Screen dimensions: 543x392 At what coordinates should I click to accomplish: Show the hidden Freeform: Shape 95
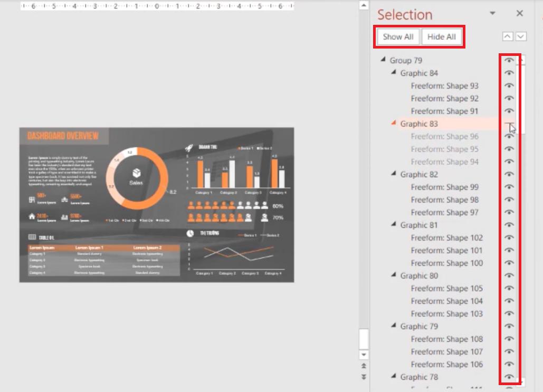click(509, 149)
